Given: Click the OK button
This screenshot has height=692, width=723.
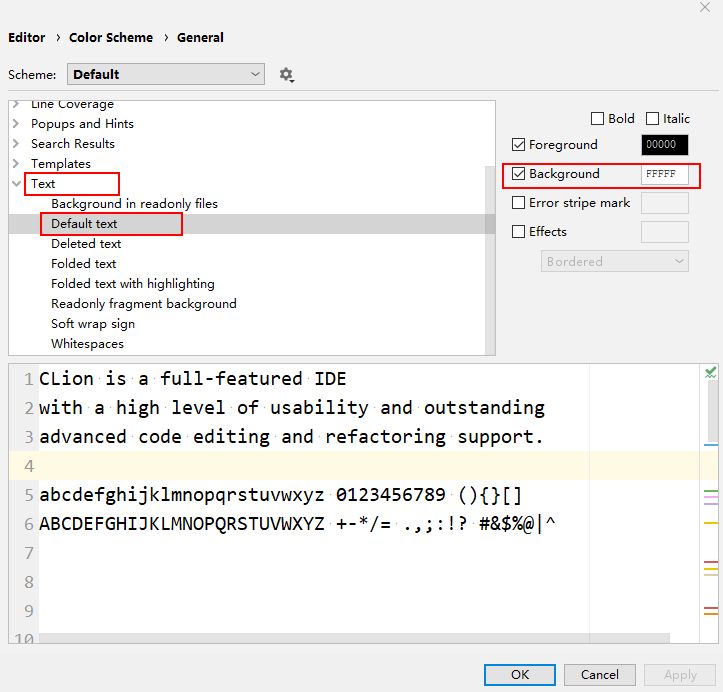Looking at the screenshot, I should coord(520,675).
